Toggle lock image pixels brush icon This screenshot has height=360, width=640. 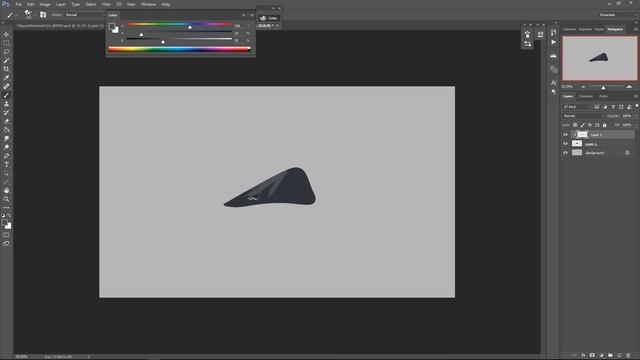coord(582,125)
